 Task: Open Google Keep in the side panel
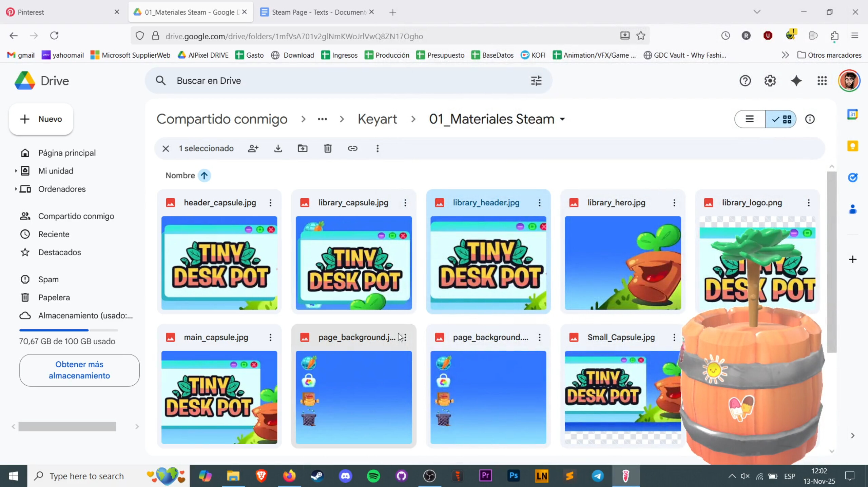[853, 145]
